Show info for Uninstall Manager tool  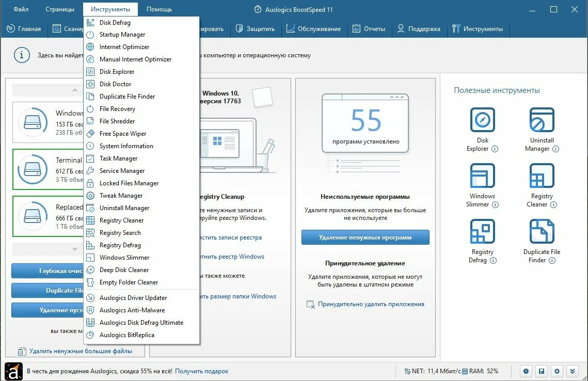pos(556,149)
